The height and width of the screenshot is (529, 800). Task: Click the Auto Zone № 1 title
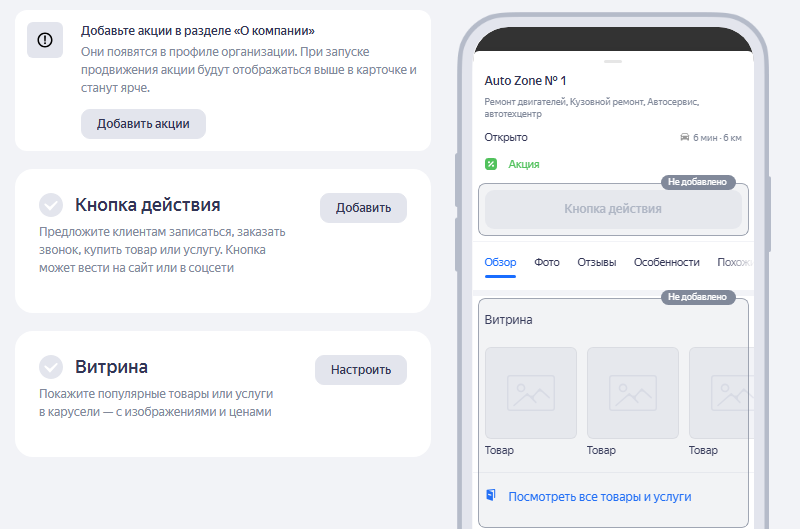pos(525,81)
